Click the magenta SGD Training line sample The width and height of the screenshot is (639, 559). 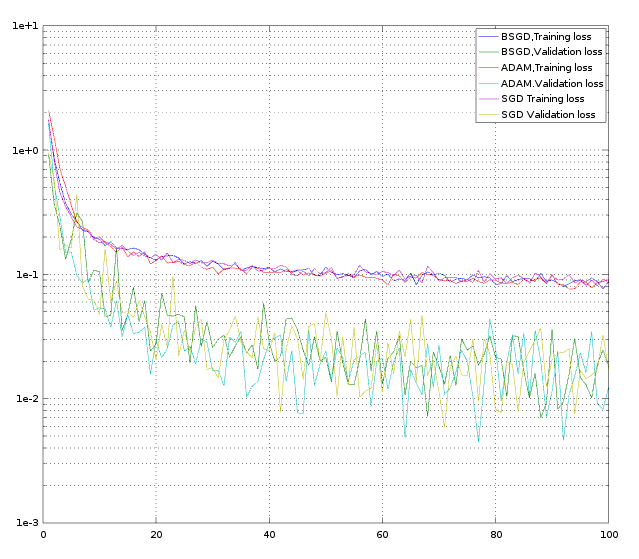tap(488, 99)
